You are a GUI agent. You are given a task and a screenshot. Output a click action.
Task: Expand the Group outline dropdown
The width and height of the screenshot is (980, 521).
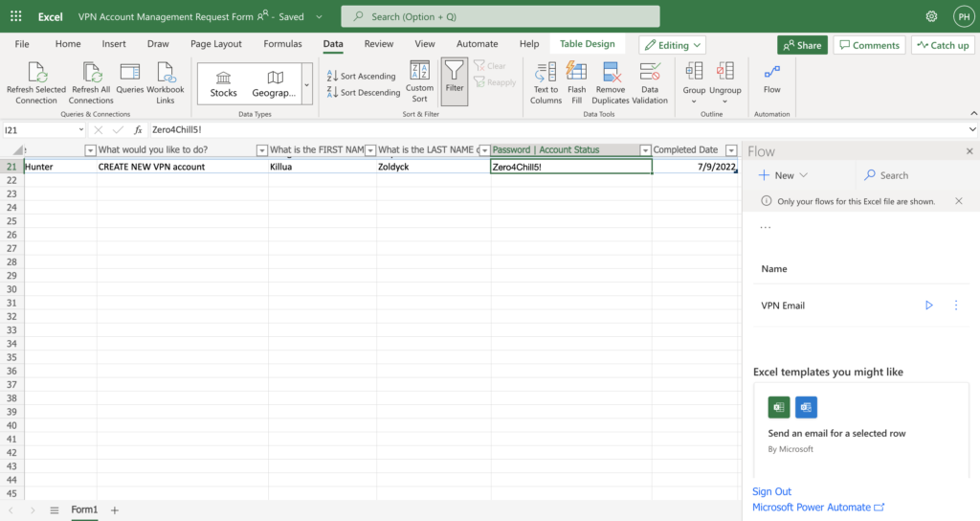694,81
